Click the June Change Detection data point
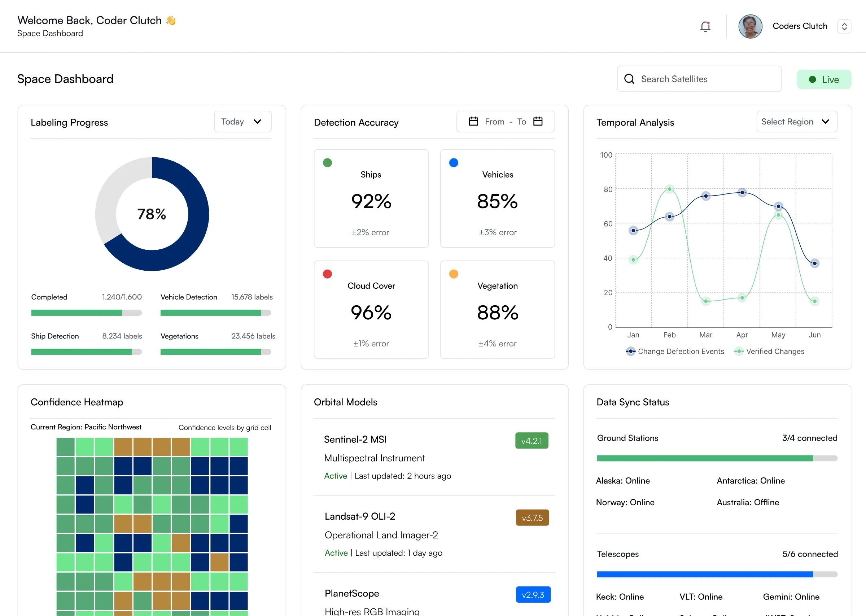The image size is (866, 616). (814, 263)
